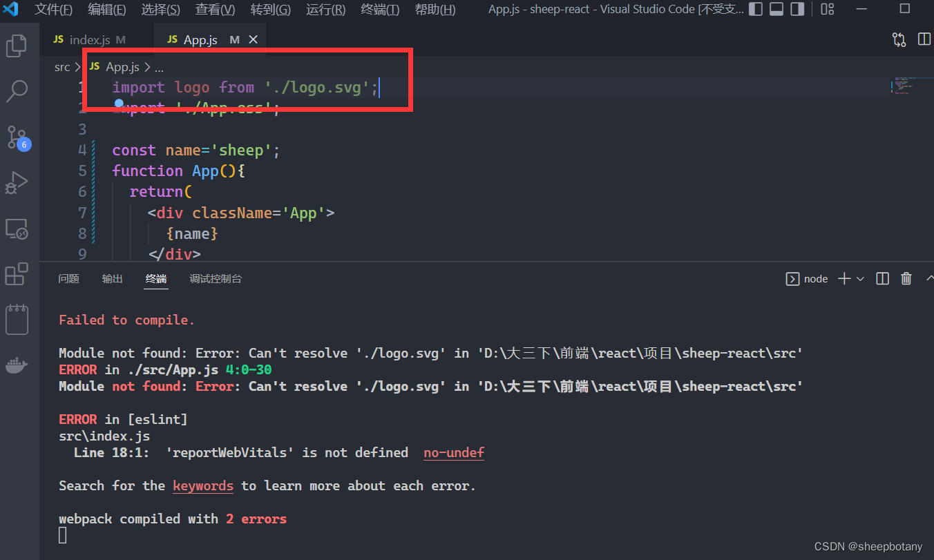
Task: Select the node terminal label
Action: coord(807,278)
